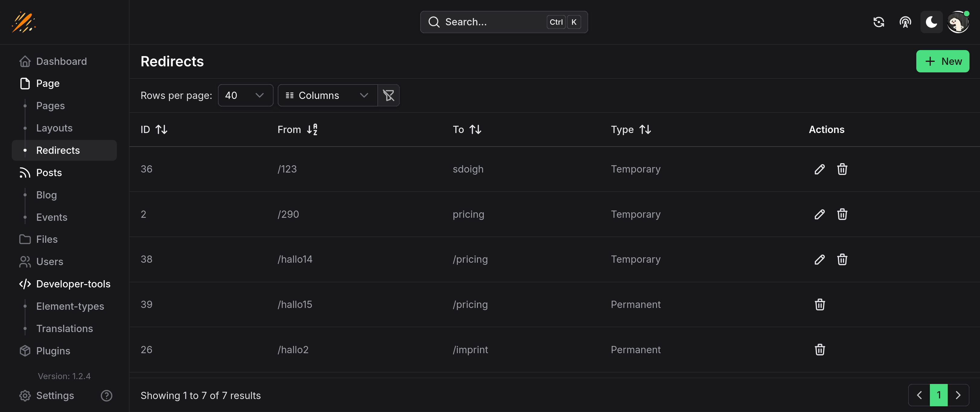Go to next page arrow
Viewport: 980px width, 412px height.
click(x=958, y=395)
